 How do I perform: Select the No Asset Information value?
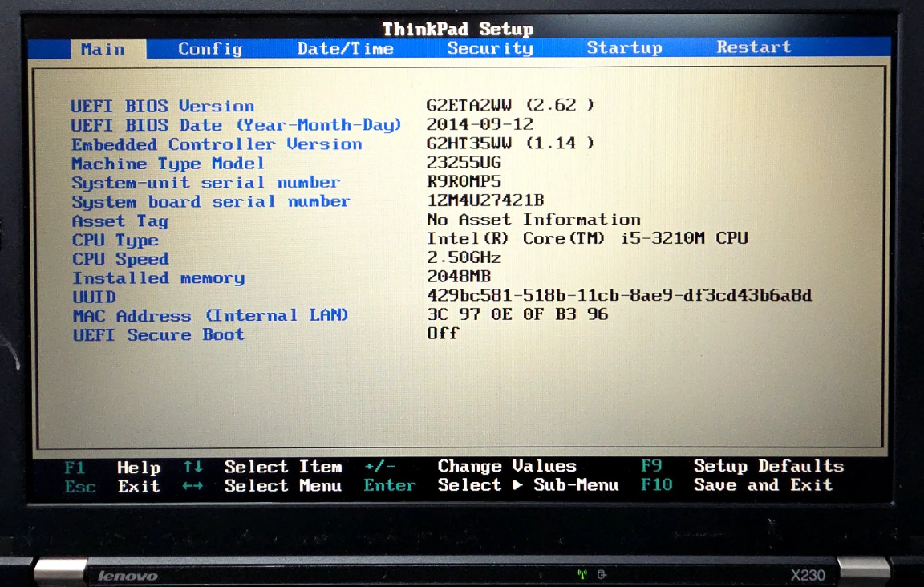tap(533, 219)
